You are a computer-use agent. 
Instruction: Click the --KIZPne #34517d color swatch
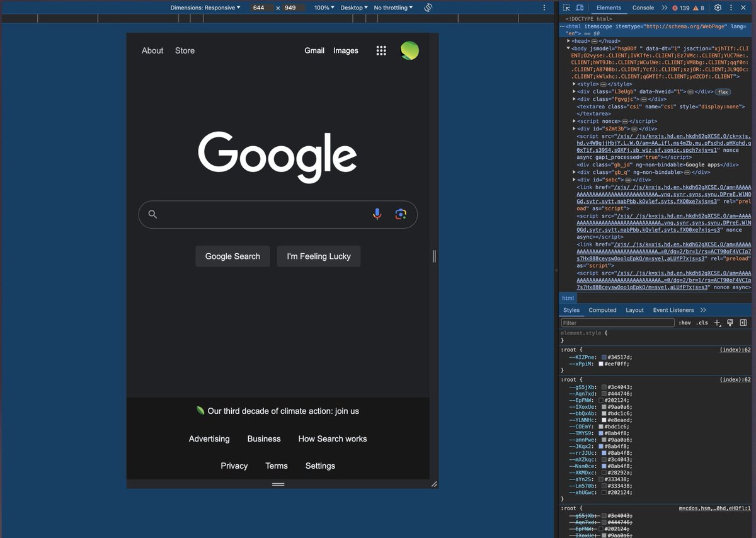tap(604, 357)
